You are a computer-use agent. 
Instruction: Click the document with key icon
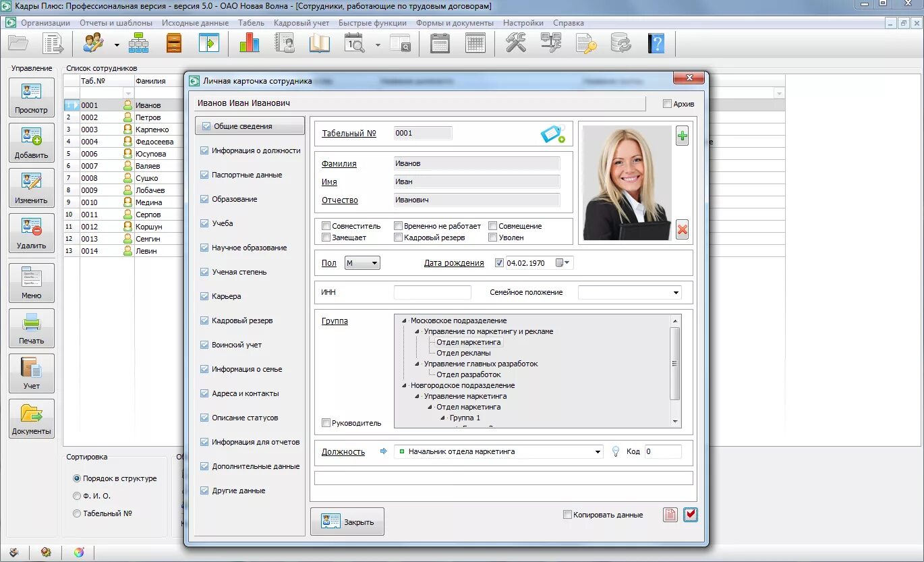click(x=586, y=44)
